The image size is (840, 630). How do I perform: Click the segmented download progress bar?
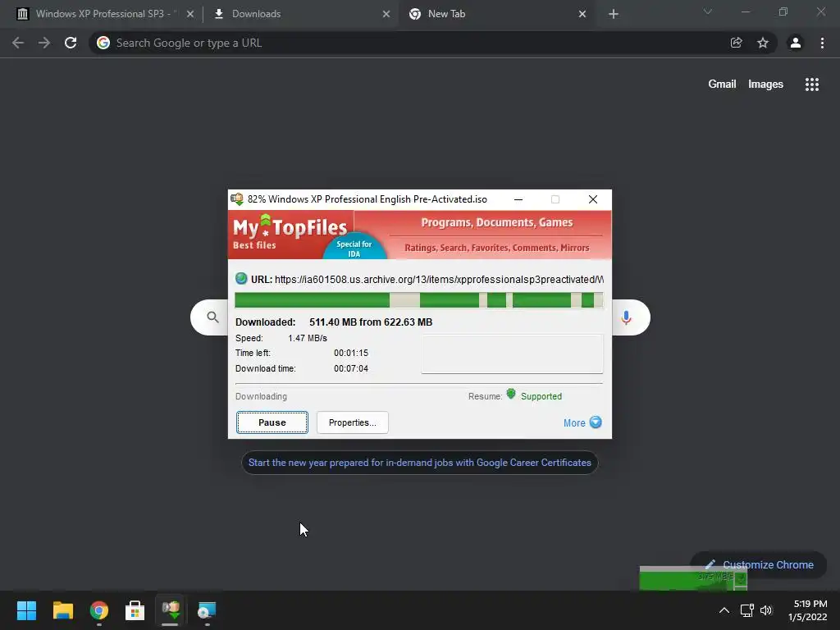pyautogui.click(x=419, y=300)
